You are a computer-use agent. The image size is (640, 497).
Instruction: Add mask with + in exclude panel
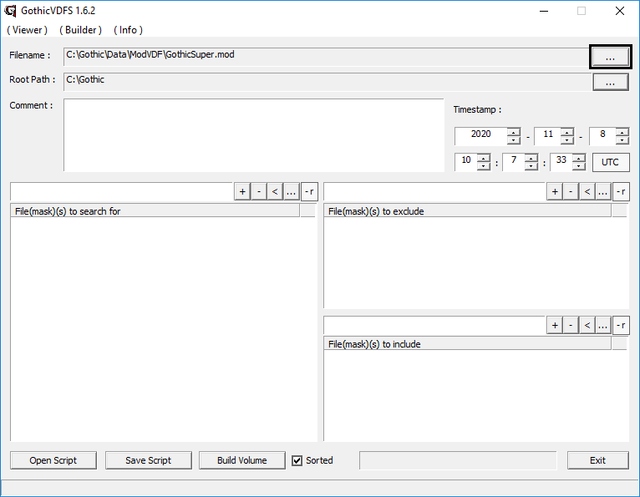point(555,191)
